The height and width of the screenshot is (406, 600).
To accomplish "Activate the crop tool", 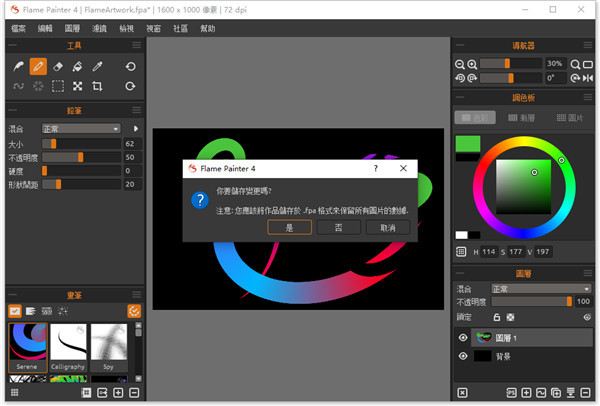I will pos(97,87).
